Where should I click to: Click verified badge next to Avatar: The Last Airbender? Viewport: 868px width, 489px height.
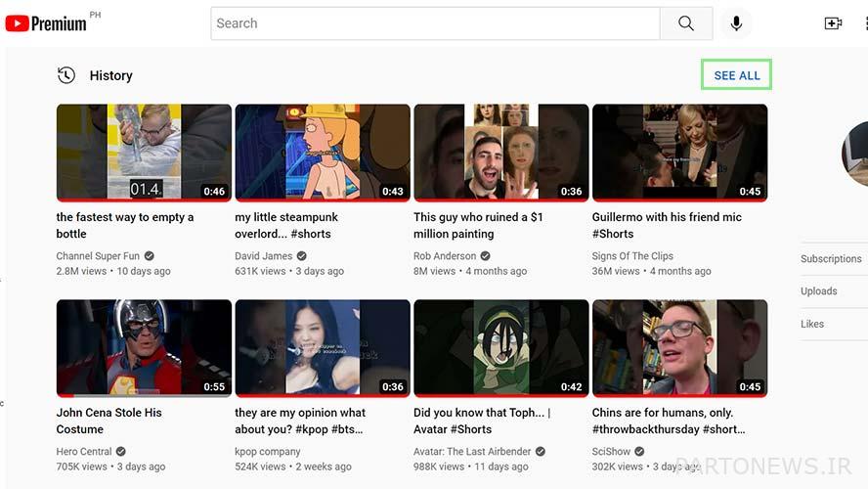(x=541, y=451)
